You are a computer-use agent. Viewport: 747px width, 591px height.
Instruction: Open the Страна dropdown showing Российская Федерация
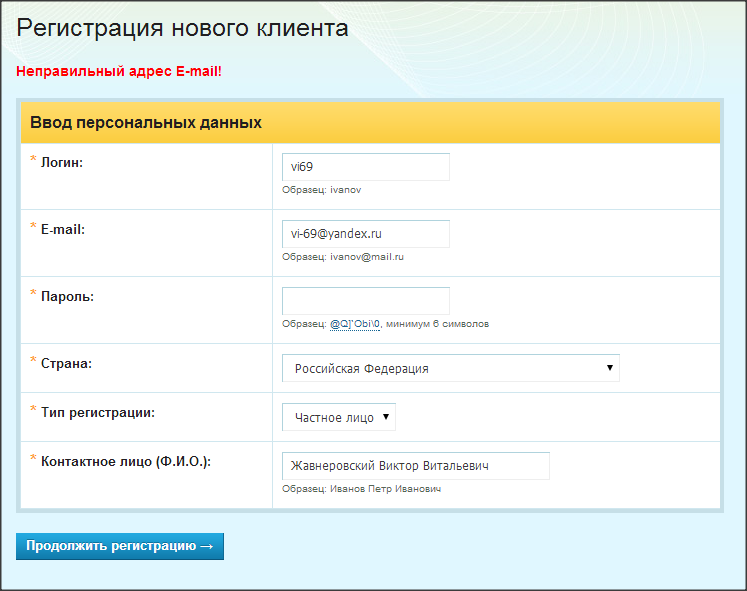point(450,368)
